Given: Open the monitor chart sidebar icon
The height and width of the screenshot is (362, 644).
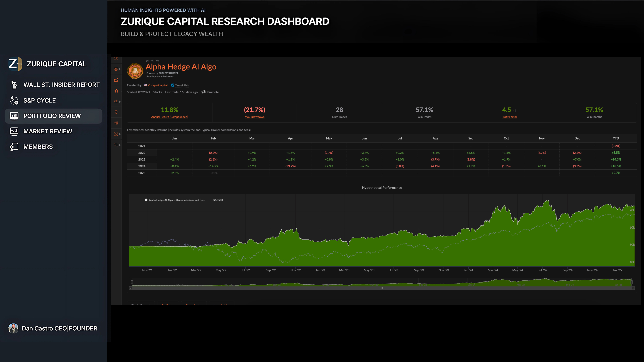Looking at the screenshot, I should coord(116,69).
